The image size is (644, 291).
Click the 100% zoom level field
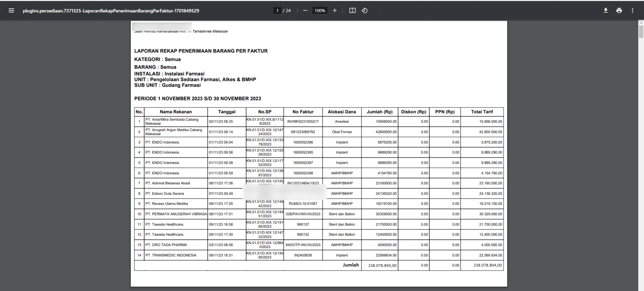[x=320, y=11]
